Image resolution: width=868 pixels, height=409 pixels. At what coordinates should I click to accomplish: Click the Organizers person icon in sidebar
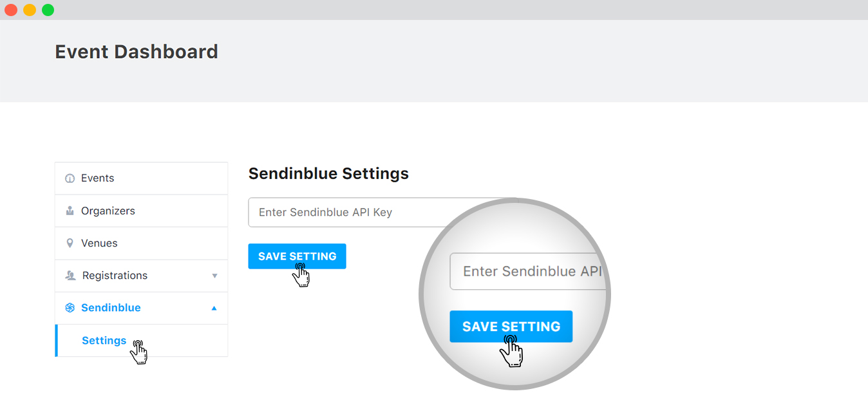pos(70,211)
